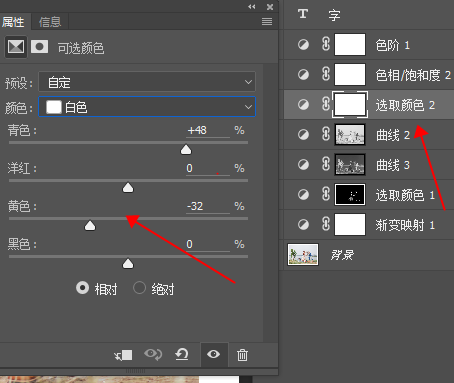Select the layer named 渐变映射 1

tap(405, 225)
